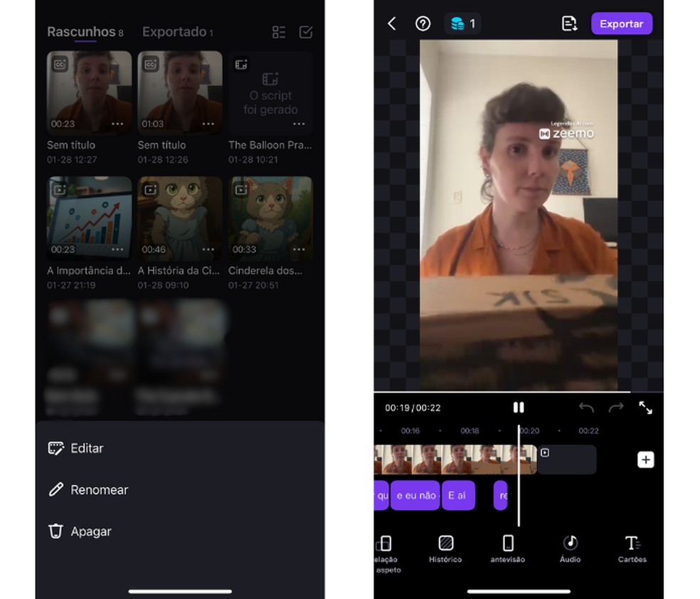Select the 're' subtitle clip
Image resolution: width=700 pixels, height=599 pixels.
(x=501, y=495)
